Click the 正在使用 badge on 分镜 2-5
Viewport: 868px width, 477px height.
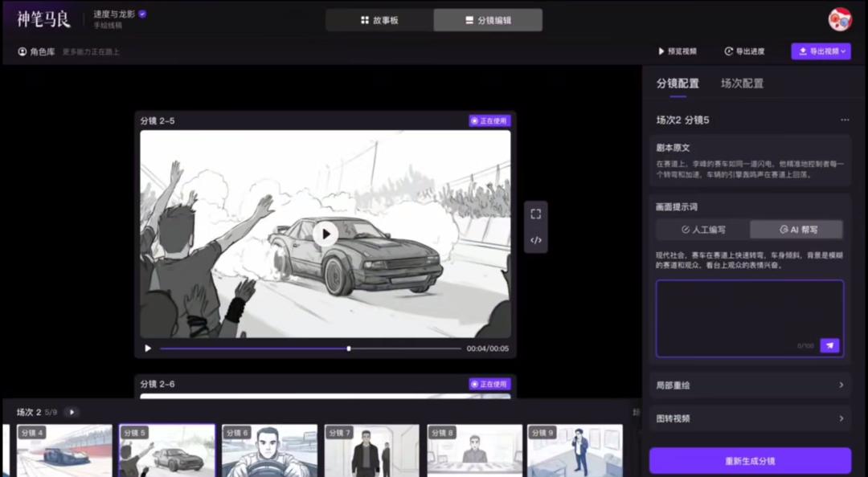pos(489,120)
